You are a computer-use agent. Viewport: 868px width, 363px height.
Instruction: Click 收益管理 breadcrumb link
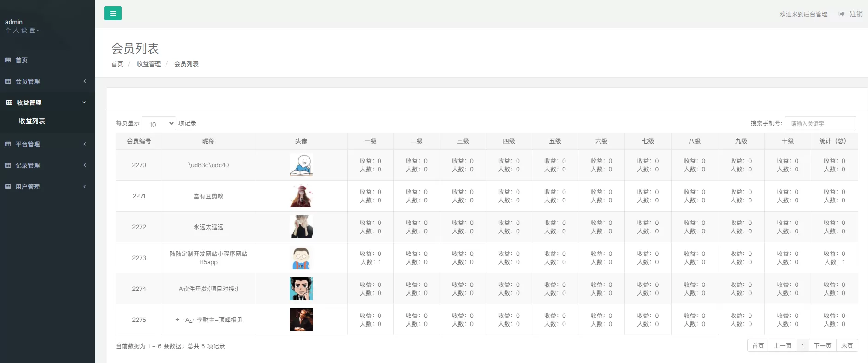click(x=149, y=64)
